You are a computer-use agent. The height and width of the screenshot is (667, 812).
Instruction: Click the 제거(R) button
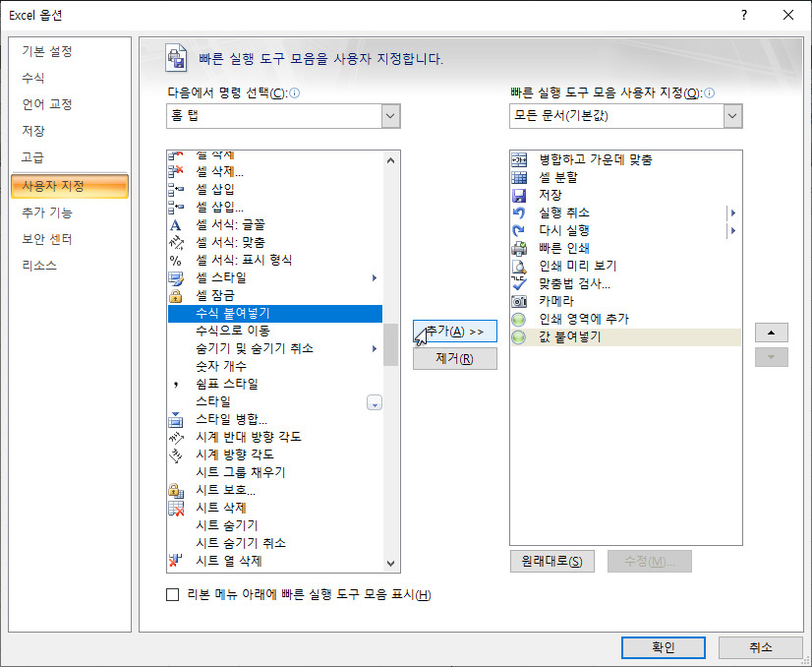coord(455,359)
